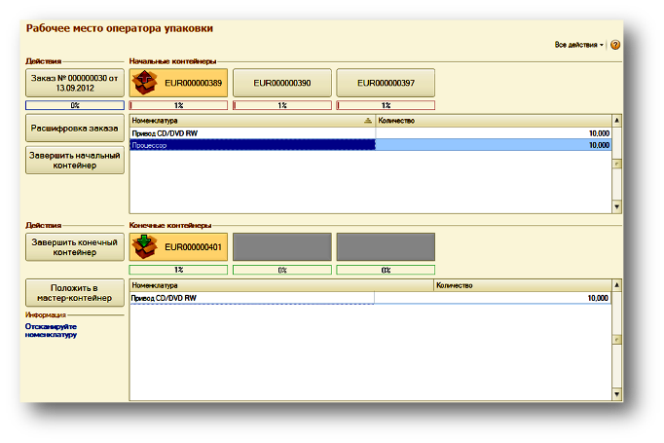
Task: Select starting container EUR000000389
Action: 178,83
